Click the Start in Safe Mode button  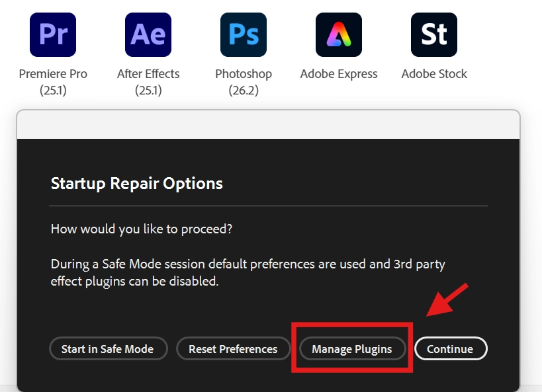pos(109,349)
